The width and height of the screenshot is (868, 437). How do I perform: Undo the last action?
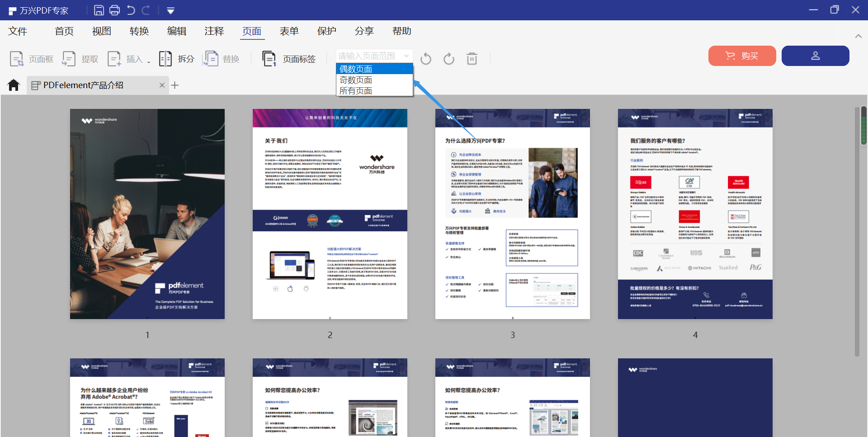tap(131, 10)
